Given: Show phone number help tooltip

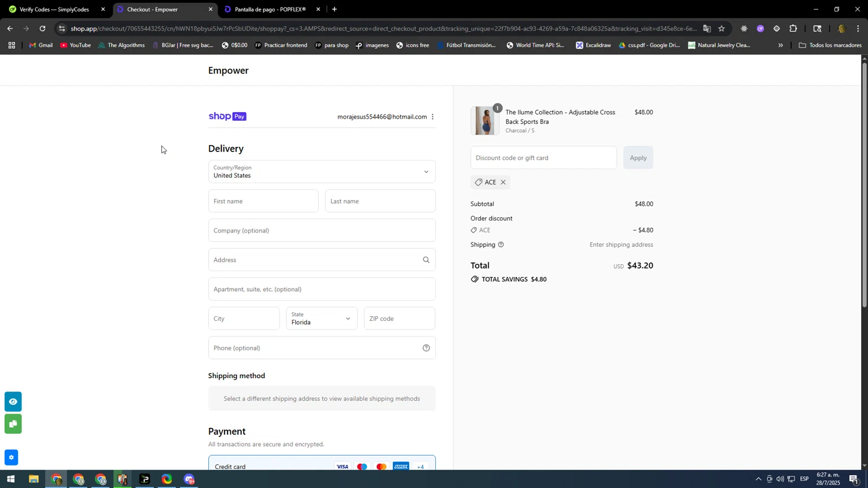Looking at the screenshot, I should [426, 348].
